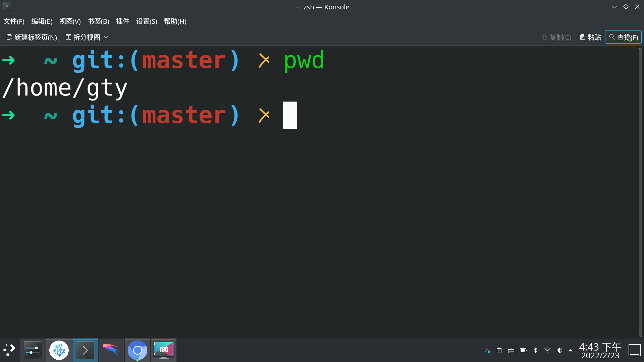
Task: Open the 插件 plugins menu
Action: coord(122,21)
